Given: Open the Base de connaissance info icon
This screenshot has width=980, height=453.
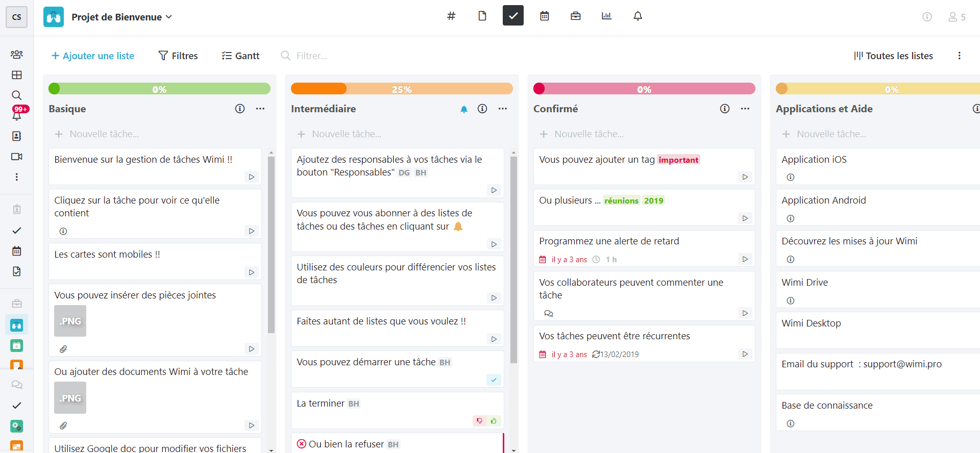Looking at the screenshot, I should click(791, 424).
